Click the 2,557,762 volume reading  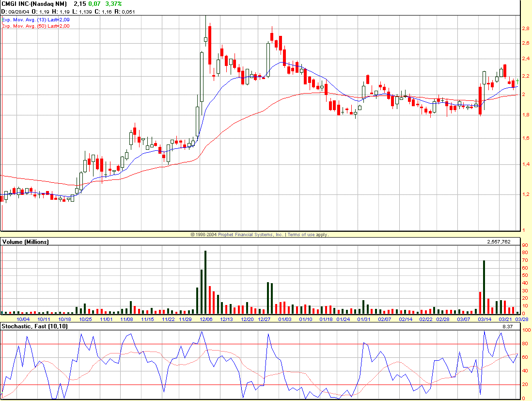click(x=502, y=241)
